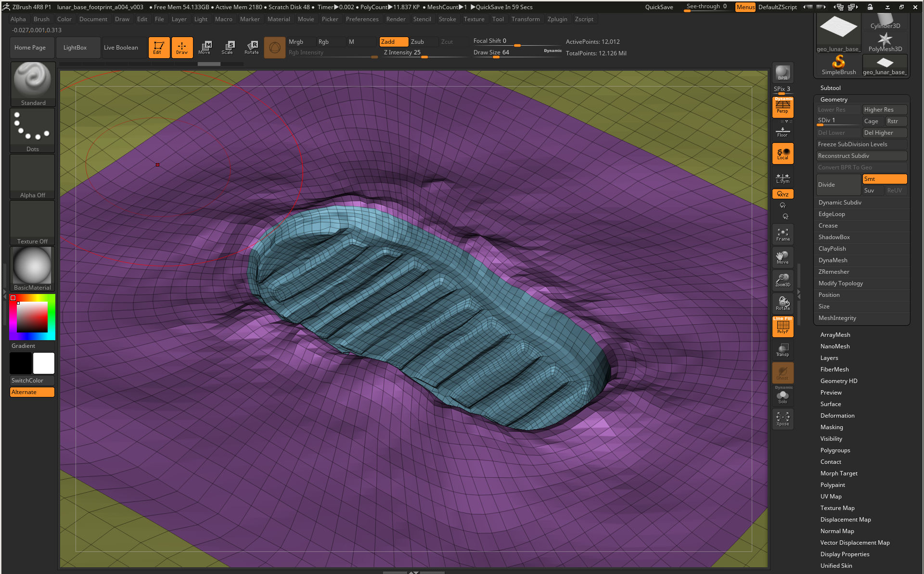Select the Rotate transform tool

[x=251, y=47]
